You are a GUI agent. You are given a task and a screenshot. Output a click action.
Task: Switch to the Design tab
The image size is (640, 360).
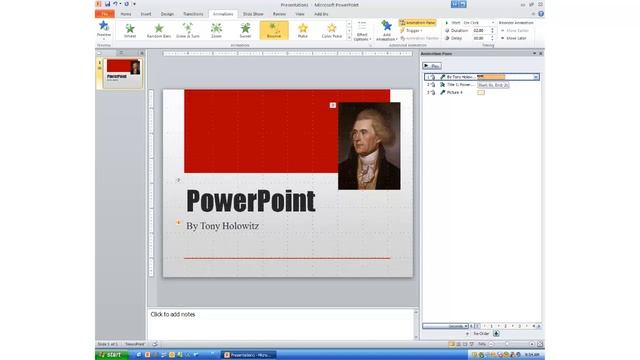[167, 14]
